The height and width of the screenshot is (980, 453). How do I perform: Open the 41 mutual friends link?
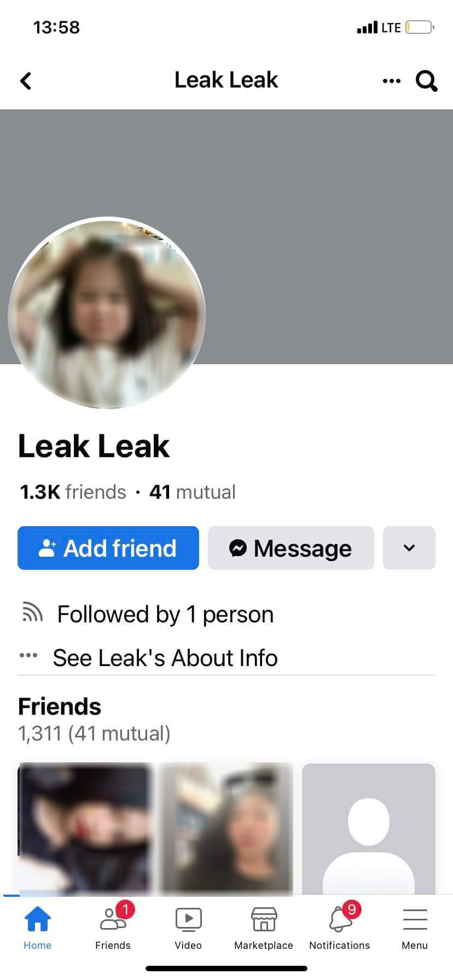pos(192,492)
